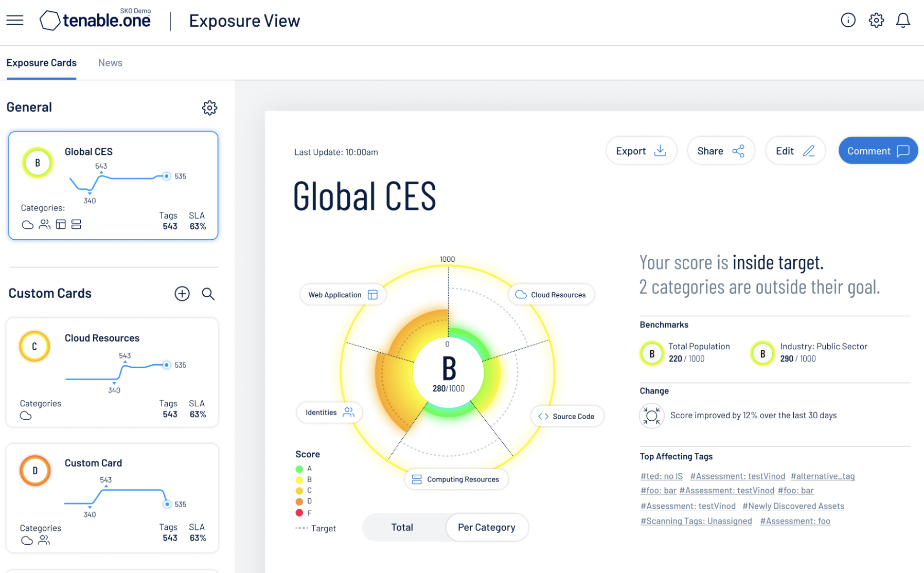Open the info circle icon
Image resolution: width=924 pixels, height=573 pixels.
click(848, 20)
